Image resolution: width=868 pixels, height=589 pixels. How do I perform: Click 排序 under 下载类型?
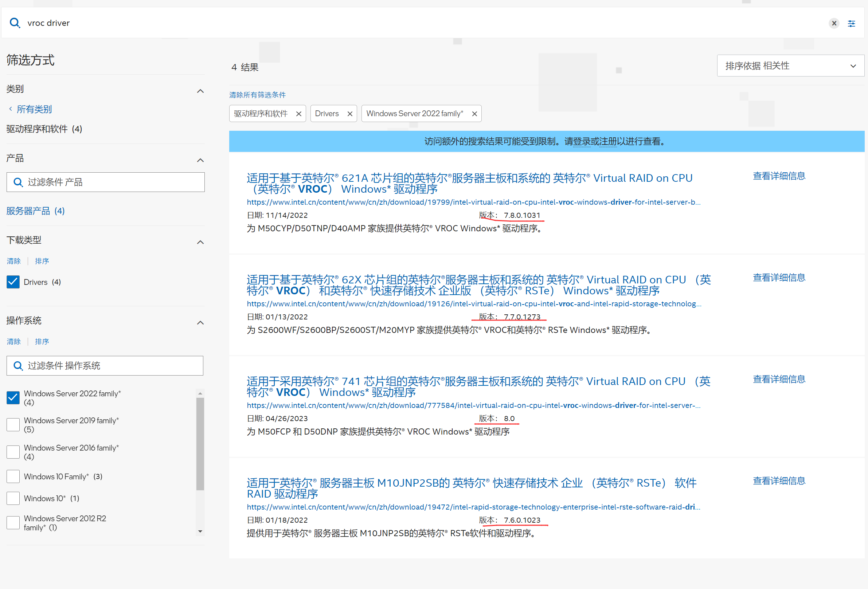click(42, 261)
